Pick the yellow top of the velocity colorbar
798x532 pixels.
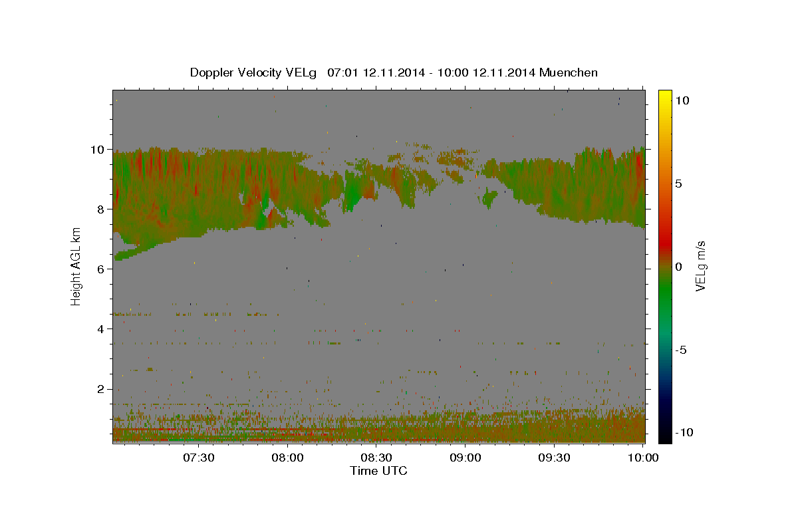click(665, 94)
